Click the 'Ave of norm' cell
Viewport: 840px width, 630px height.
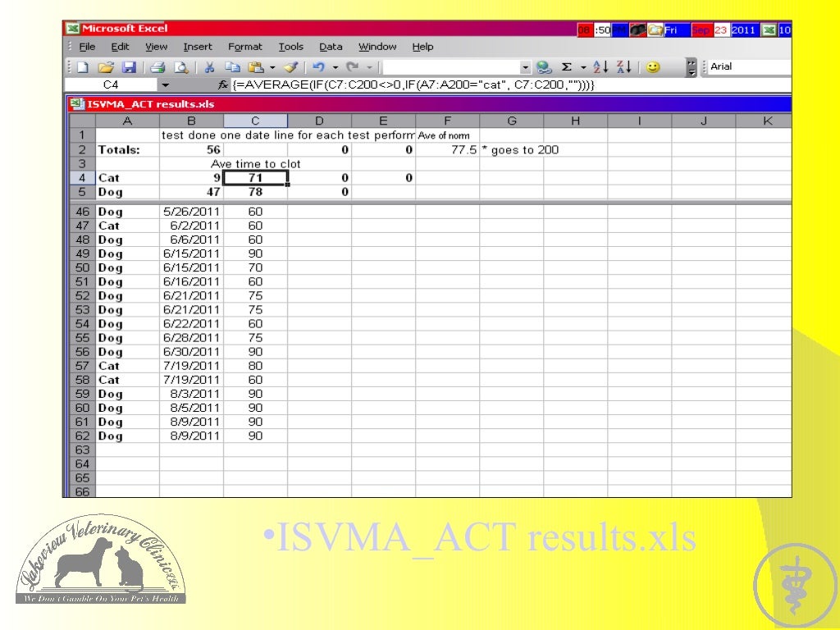pyautogui.click(x=447, y=135)
